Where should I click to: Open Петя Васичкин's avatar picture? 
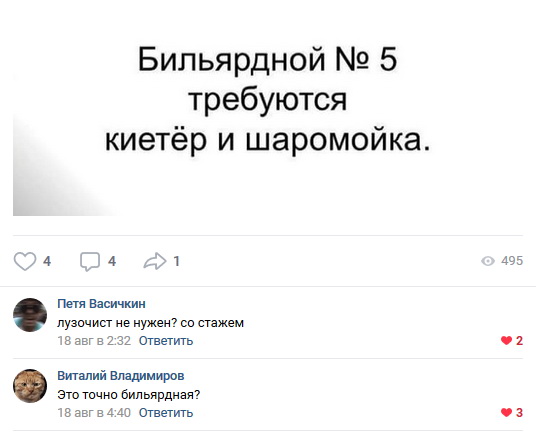[30, 315]
